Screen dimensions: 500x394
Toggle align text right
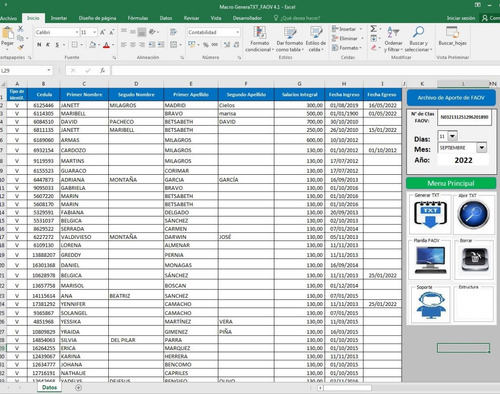pos(142,45)
